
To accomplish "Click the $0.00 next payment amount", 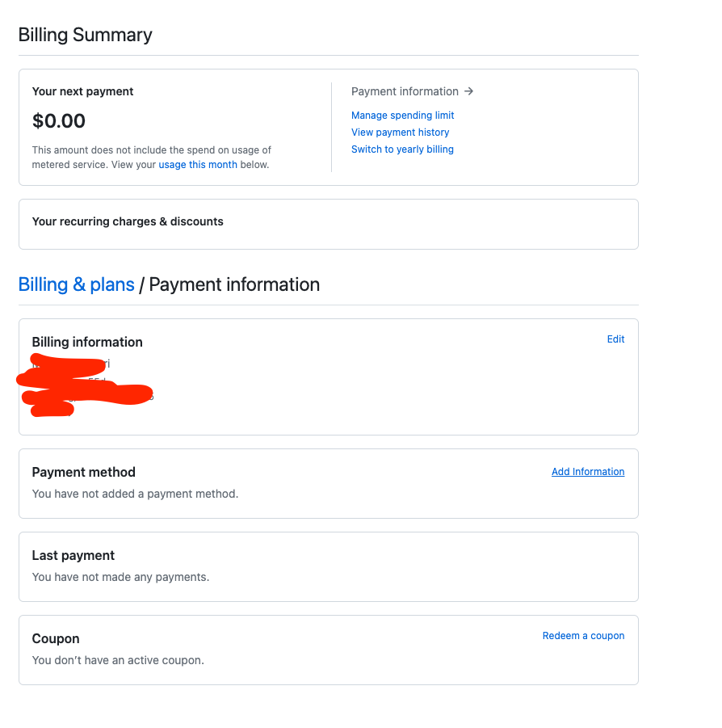I will (58, 120).
